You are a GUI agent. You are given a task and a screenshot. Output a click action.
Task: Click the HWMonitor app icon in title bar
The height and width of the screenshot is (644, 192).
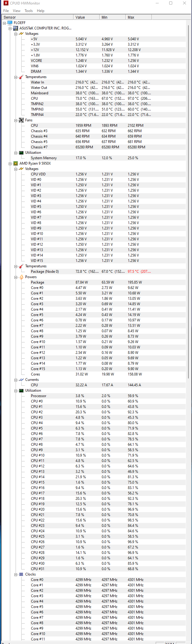pyautogui.click(x=5, y=3)
